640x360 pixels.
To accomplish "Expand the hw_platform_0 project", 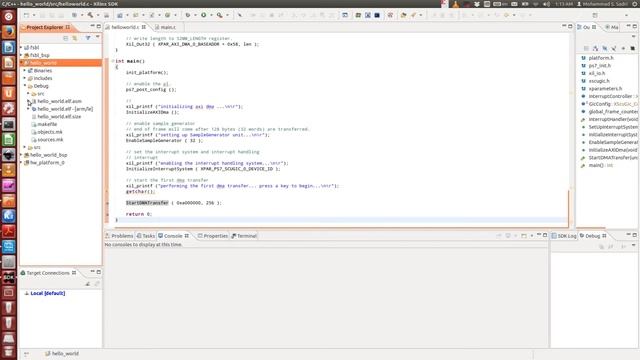I will (21, 162).
